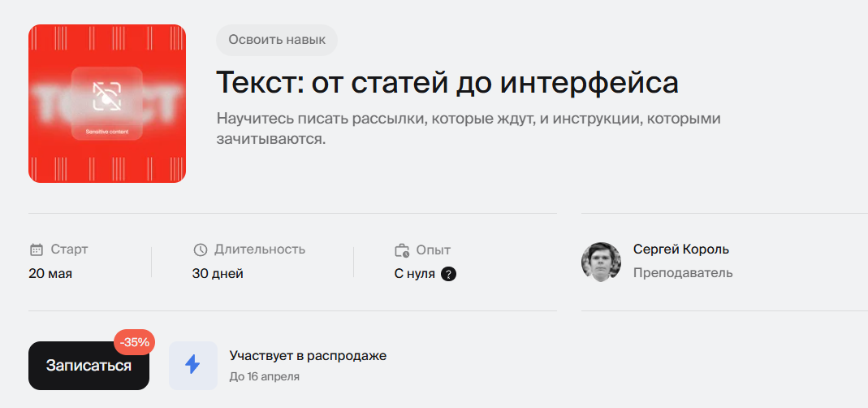868x408 pixels.
Task: Click the Преподаватель role label
Action: point(683,273)
